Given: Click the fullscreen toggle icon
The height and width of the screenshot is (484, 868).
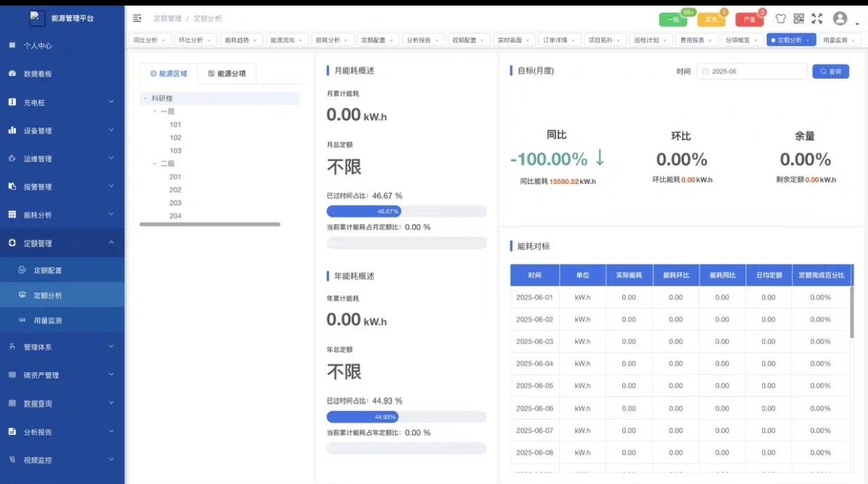Looking at the screenshot, I should (x=817, y=19).
